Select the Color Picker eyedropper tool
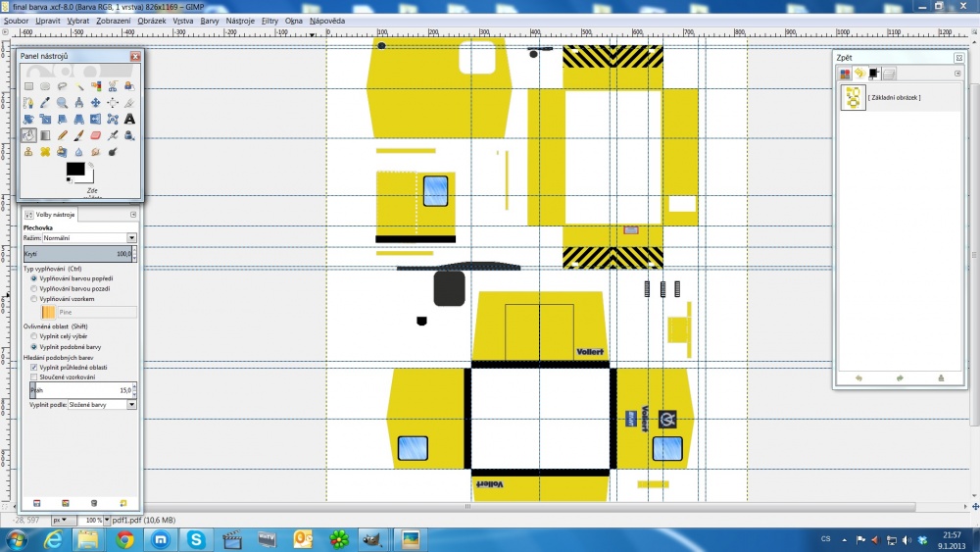 tap(45, 103)
